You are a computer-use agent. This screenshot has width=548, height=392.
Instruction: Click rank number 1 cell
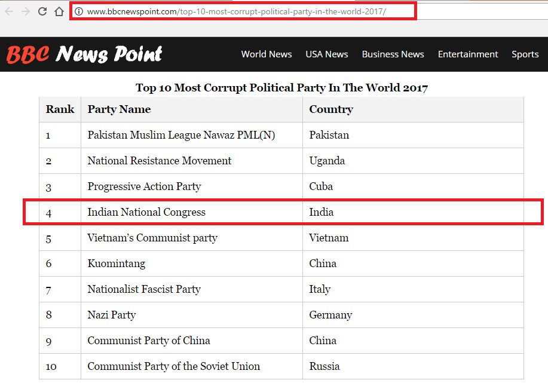(60, 135)
